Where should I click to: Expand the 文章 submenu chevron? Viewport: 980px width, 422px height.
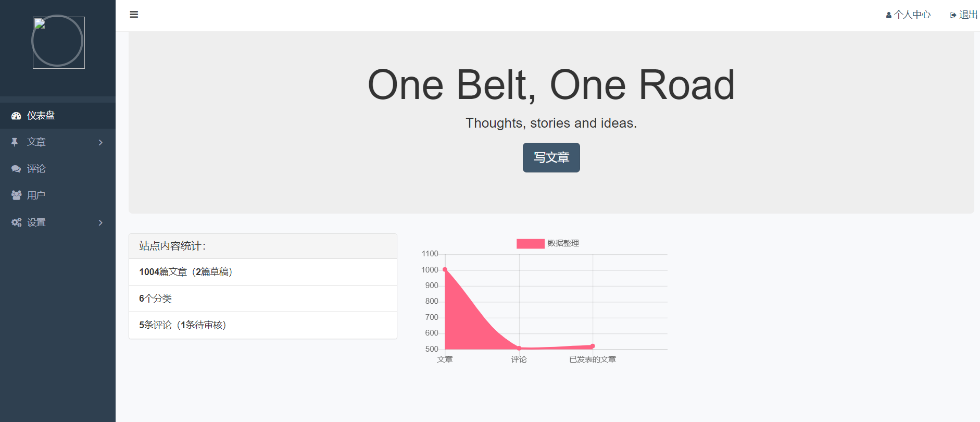coord(100,142)
